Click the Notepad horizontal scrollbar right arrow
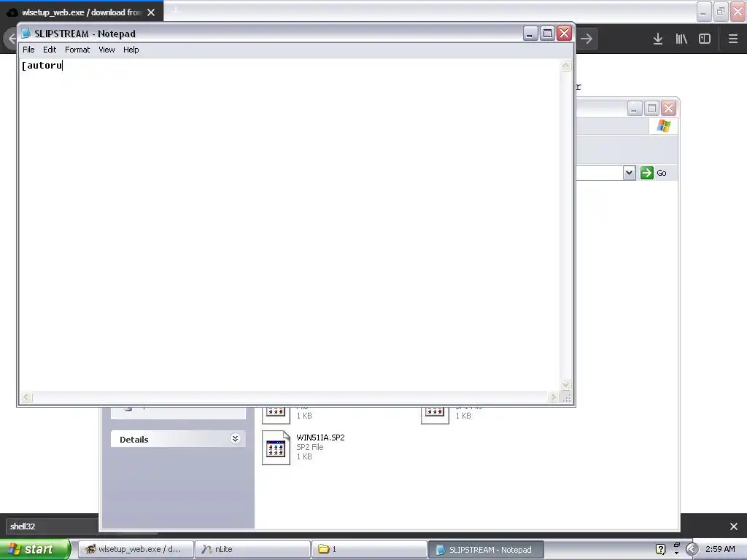Image resolution: width=747 pixels, height=560 pixels. (x=553, y=397)
